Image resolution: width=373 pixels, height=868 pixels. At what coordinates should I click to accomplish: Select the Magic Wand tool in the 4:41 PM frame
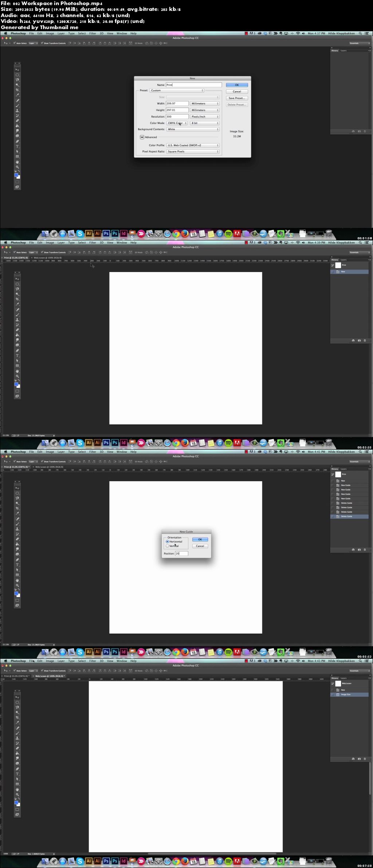point(17,503)
